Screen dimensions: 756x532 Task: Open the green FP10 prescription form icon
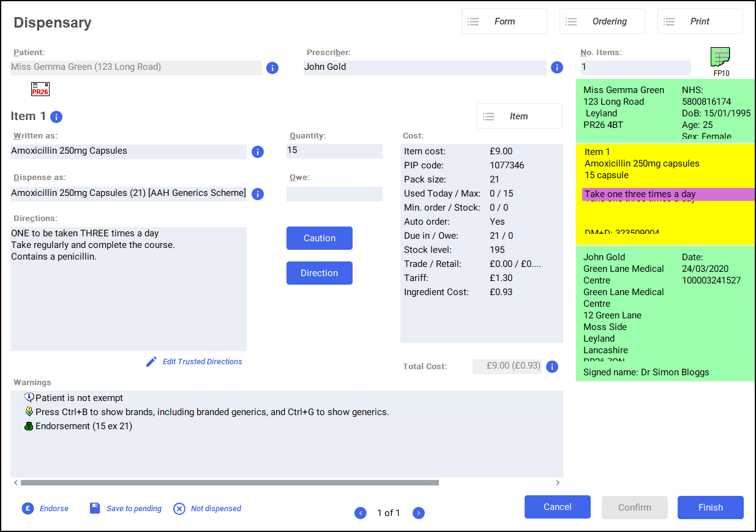pyautogui.click(x=720, y=58)
